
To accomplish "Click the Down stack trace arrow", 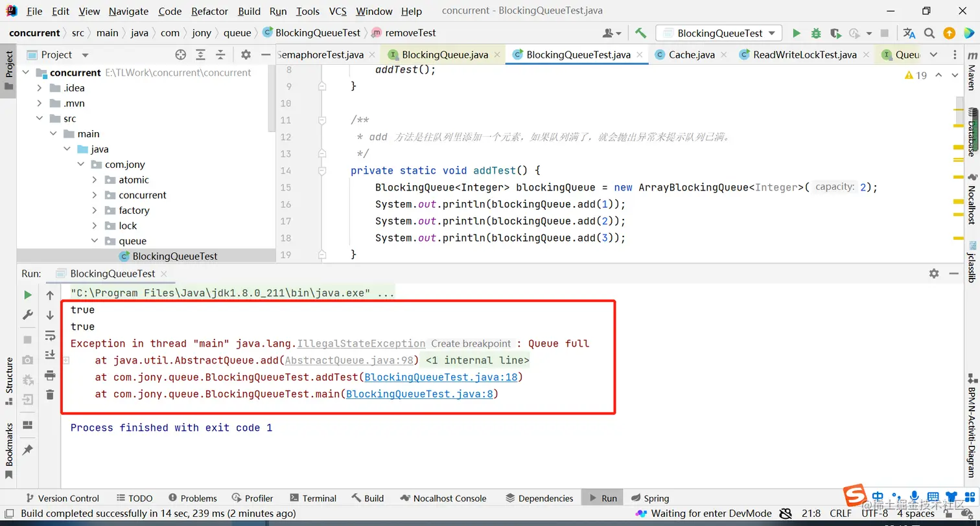I will tap(50, 315).
